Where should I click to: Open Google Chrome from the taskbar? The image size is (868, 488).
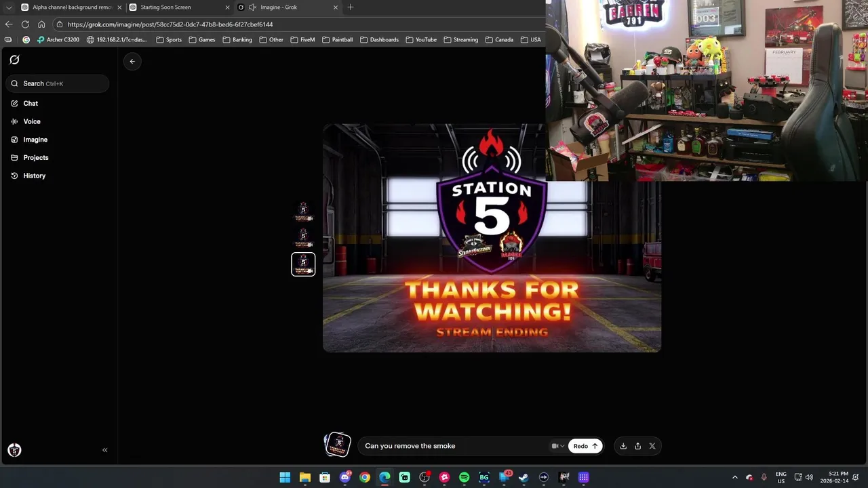(x=365, y=477)
